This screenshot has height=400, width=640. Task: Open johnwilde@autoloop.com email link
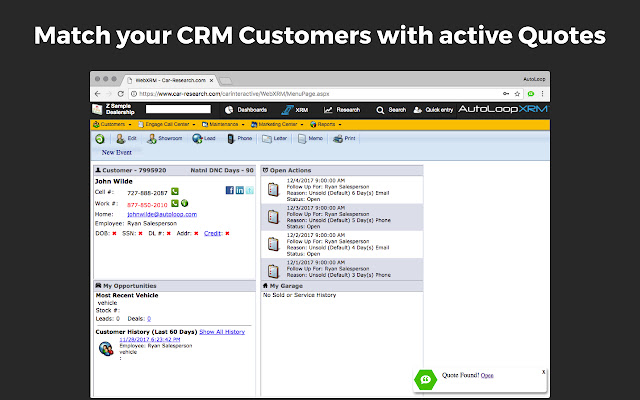(162, 214)
